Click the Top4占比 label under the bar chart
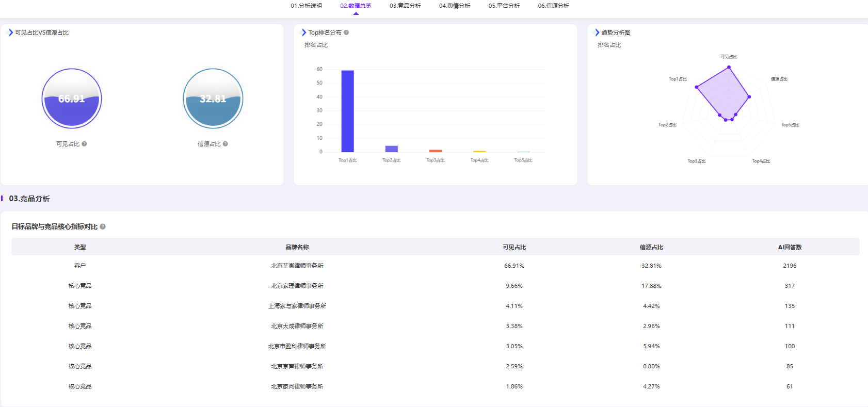868x407 pixels. (x=479, y=160)
